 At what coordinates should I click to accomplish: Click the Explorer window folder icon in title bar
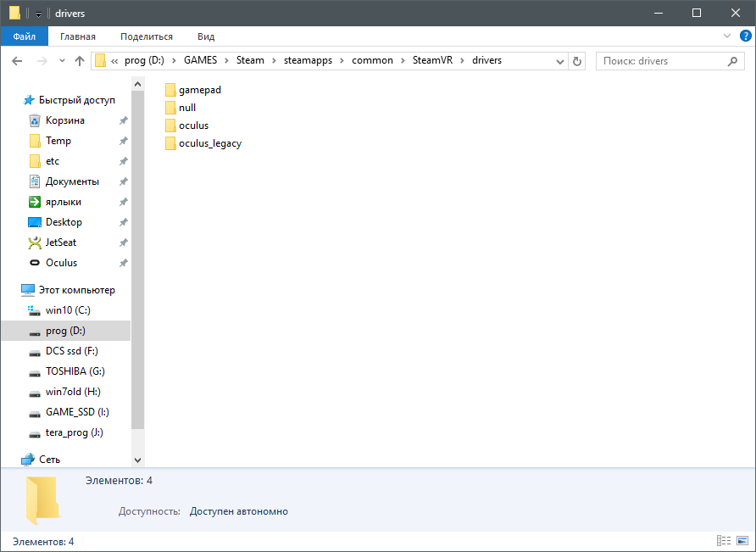tap(15, 13)
